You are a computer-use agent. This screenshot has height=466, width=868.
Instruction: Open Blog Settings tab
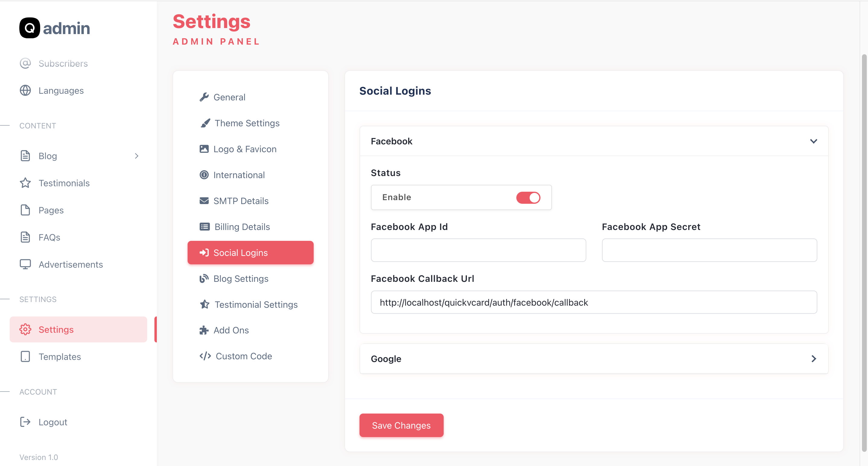click(x=241, y=279)
